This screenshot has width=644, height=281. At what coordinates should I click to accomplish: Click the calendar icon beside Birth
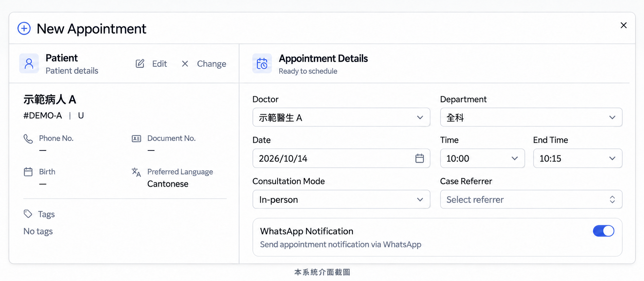28,172
